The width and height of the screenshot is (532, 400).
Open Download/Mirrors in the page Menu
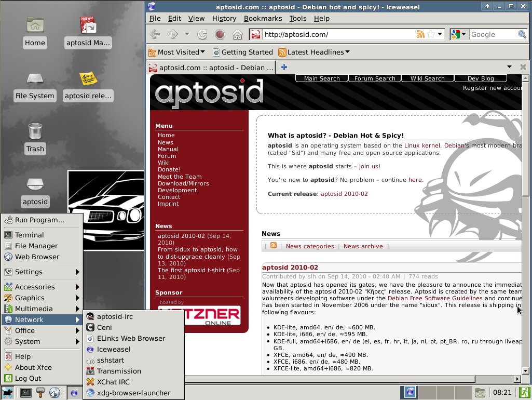tap(183, 183)
